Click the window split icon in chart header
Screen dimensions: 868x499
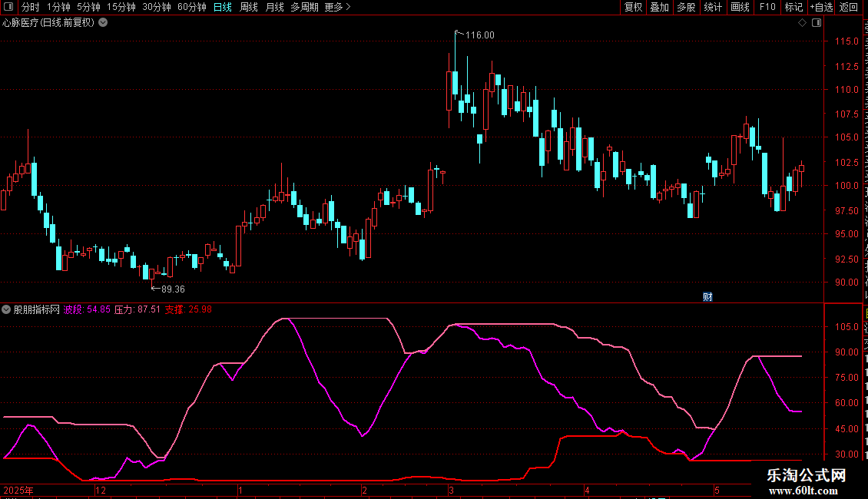[x=817, y=23]
